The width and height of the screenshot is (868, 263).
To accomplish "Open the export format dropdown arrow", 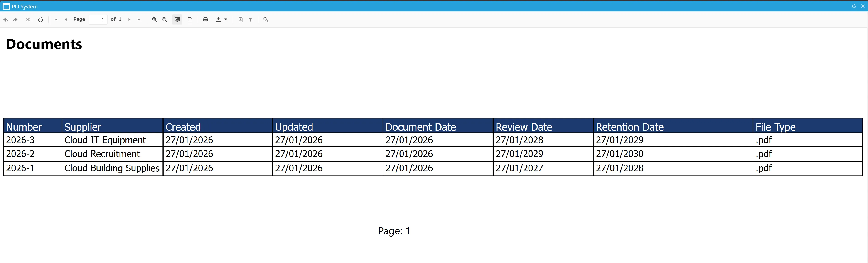I will click(x=226, y=20).
